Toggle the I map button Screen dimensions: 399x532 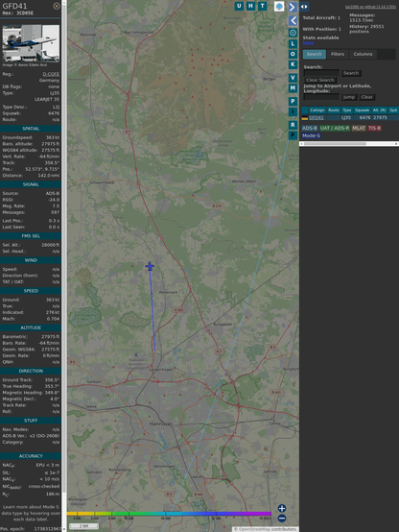tap(293, 111)
